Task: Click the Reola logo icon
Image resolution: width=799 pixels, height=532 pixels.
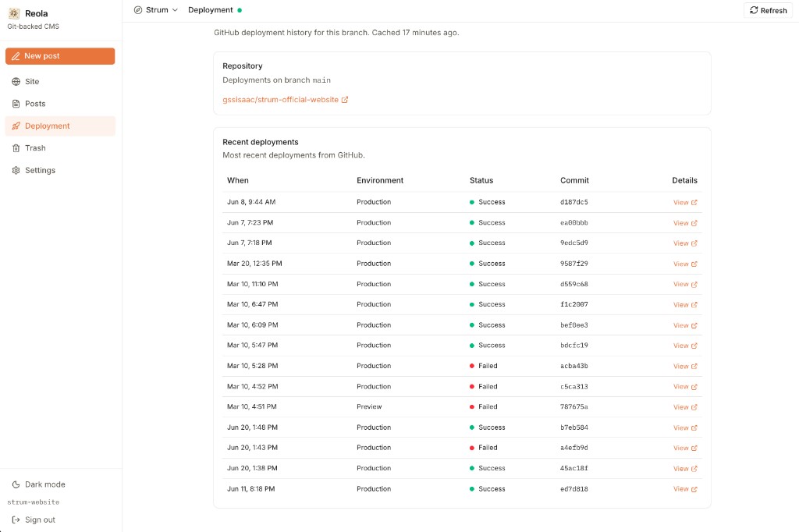Action: tap(14, 14)
